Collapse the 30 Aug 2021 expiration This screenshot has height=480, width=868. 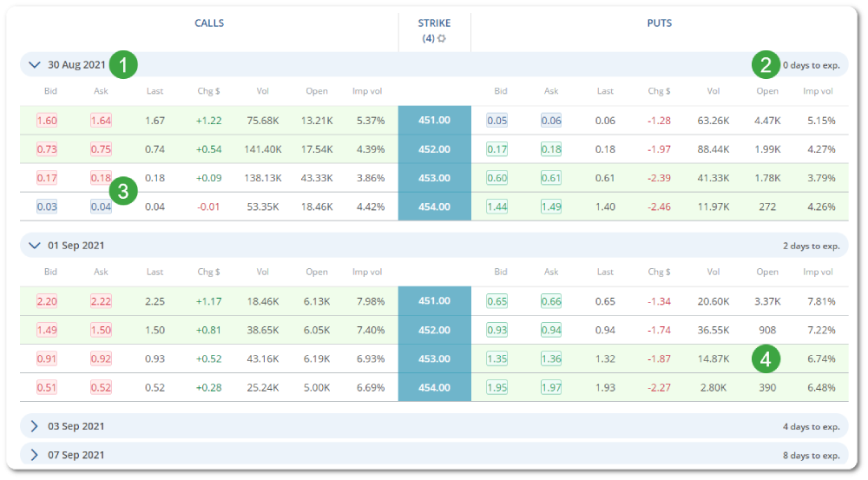coord(35,64)
